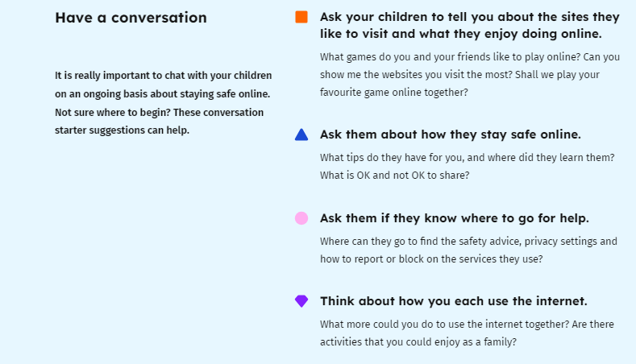Click 'Not sure where to begin?' sentence

pyautogui.click(x=113, y=112)
